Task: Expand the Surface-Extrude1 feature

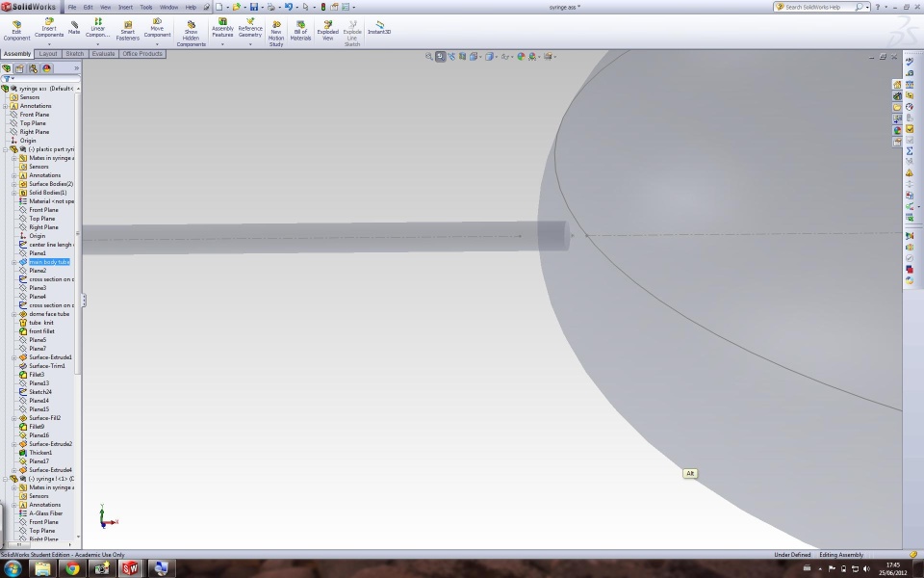Action: click(x=14, y=357)
